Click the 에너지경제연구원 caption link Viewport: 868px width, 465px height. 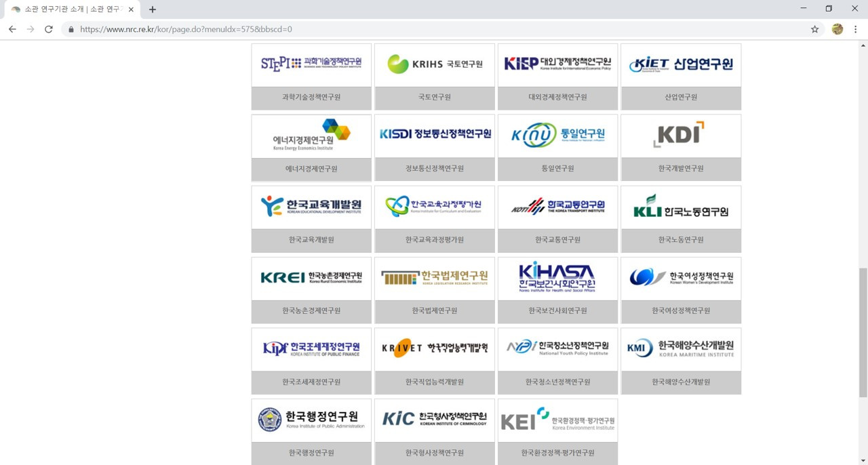click(311, 169)
